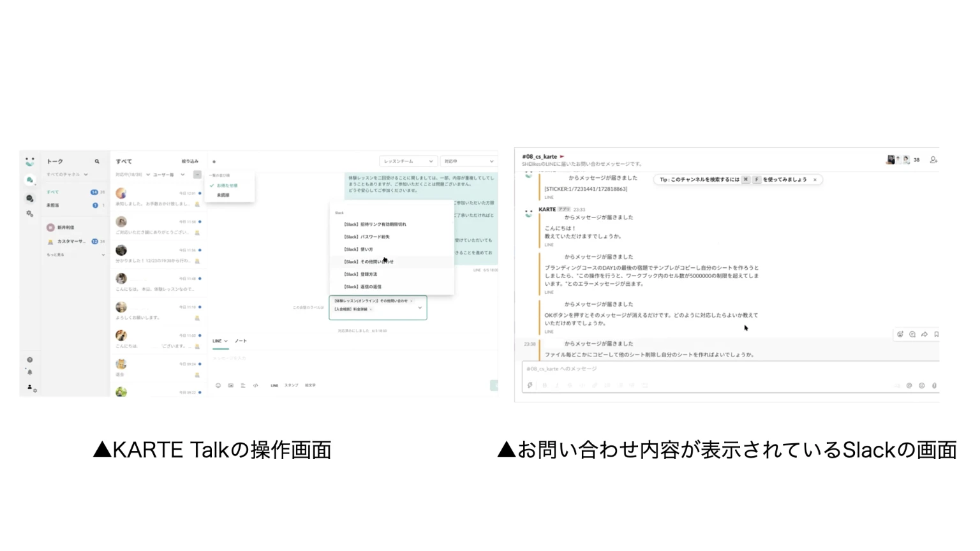Click the KARTE app sender name in Slack

click(547, 209)
